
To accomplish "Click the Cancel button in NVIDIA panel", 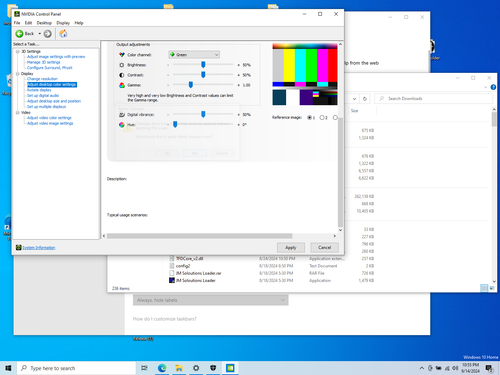I will (324, 247).
